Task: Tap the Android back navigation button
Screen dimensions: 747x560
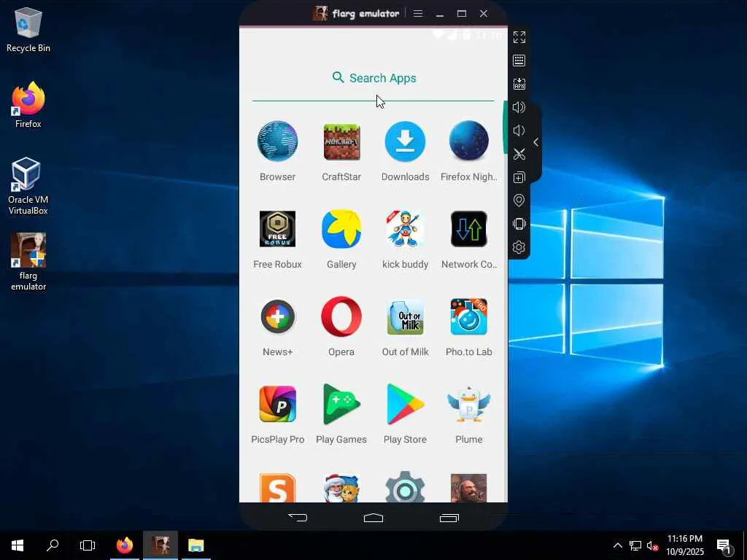Action: coord(298,518)
